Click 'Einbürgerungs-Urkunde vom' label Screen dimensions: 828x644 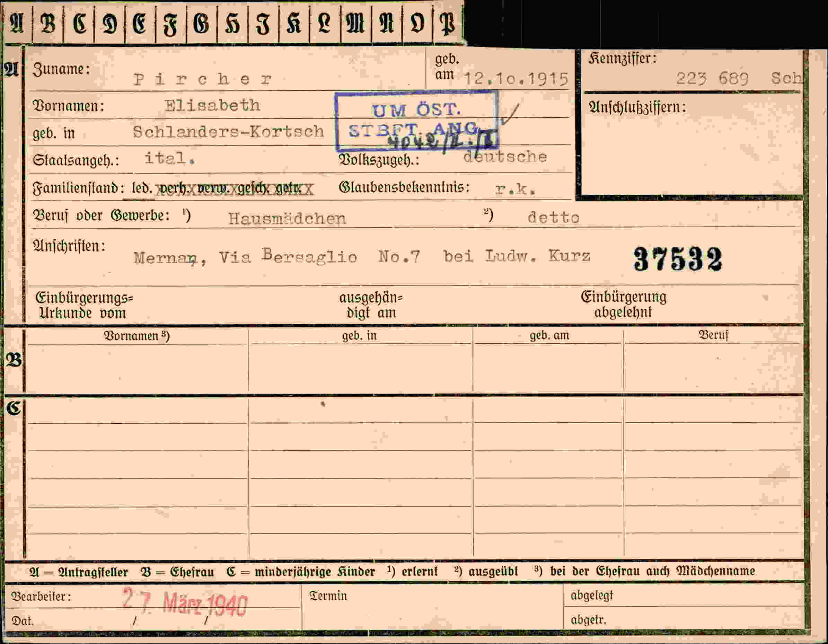click(84, 305)
